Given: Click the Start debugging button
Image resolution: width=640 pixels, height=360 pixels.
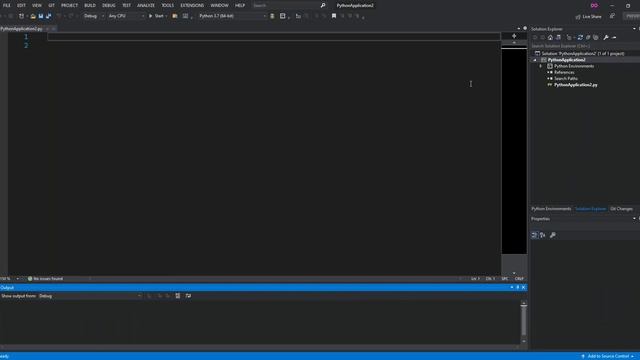Looking at the screenshot, I should click(x=156, y=16).
